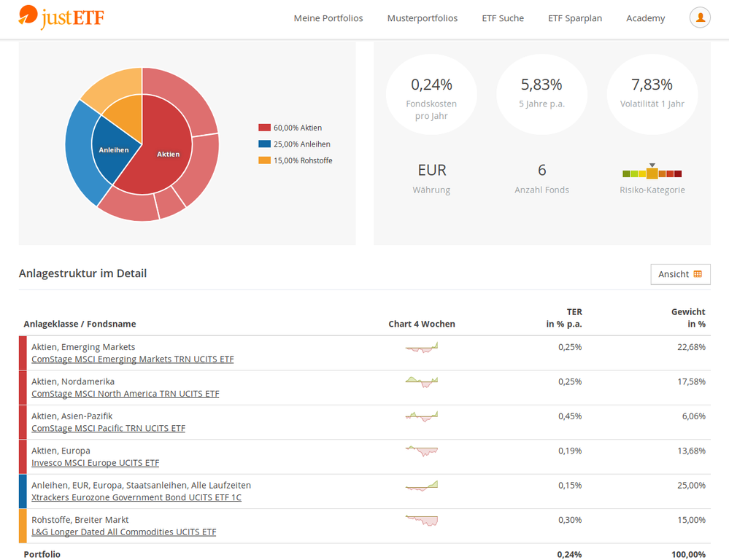
Task: Open ComStage MSCI Pacific ETF link
Action: (108, 428)
